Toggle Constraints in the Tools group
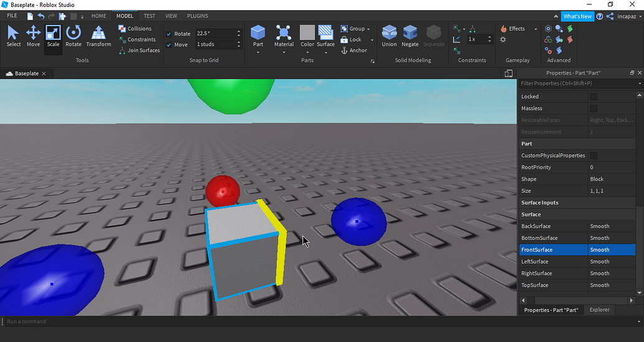644x342 pixels. click(x=137, y=39)
